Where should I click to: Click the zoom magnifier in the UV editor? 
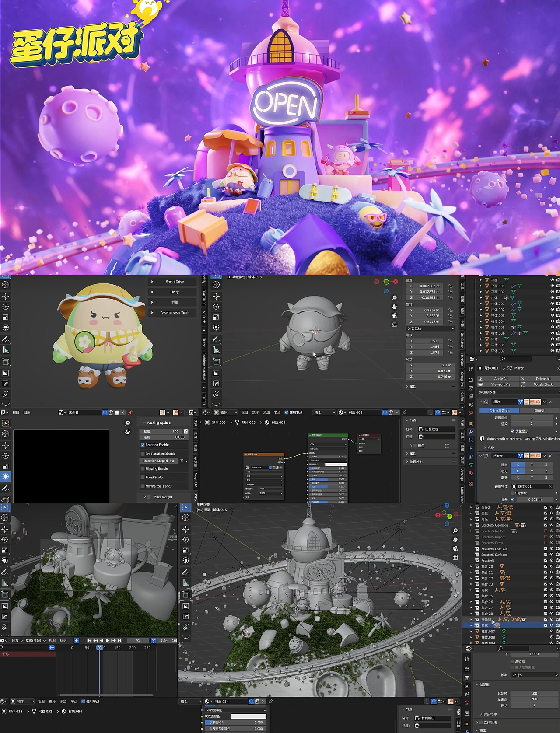[x=127, y=423]
